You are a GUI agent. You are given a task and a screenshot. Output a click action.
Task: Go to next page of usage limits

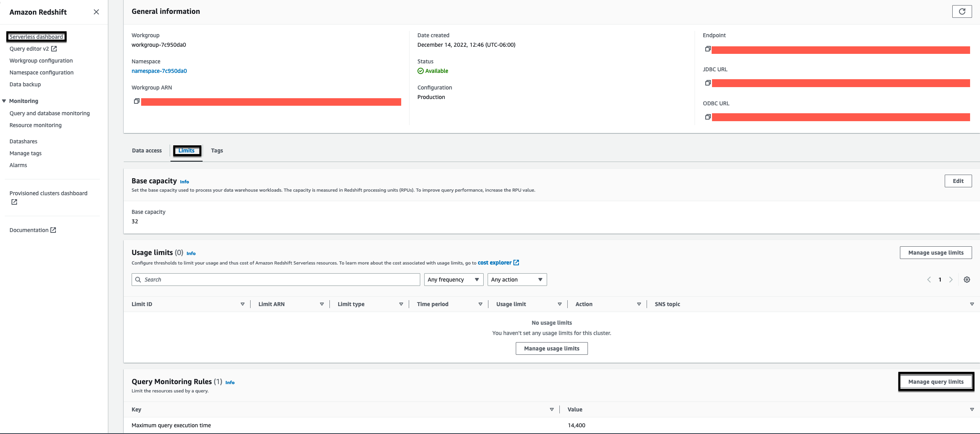(x=951, y=280)
